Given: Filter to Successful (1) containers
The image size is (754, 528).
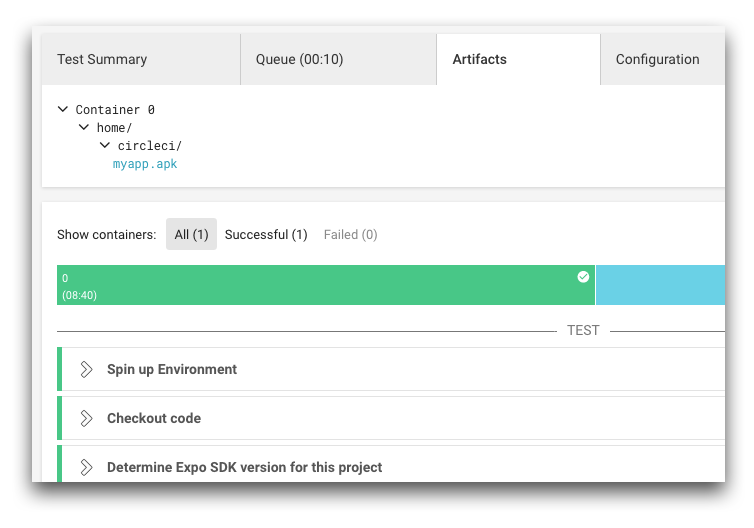Looking at the screenshot, I should [266, 235].
